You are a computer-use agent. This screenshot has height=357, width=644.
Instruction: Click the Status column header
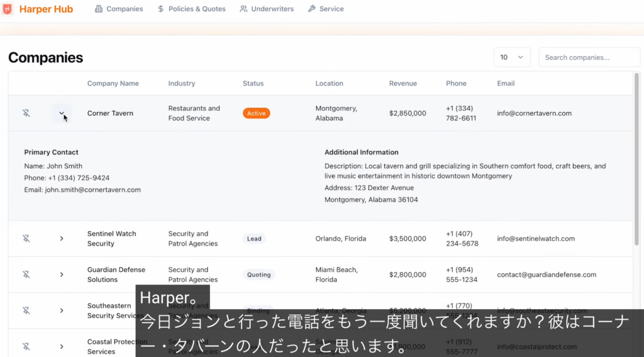pyautogui.click(x=253, y=84)
